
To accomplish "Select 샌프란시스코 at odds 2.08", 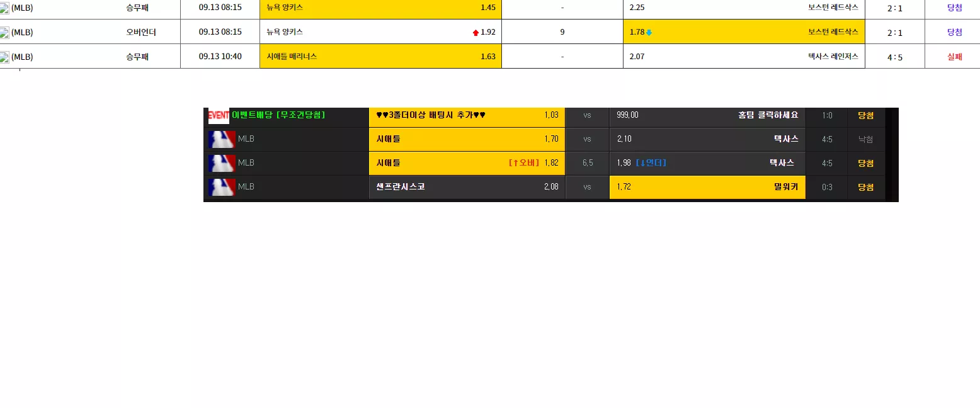I will pyautogui.click(x=467, y=187).
